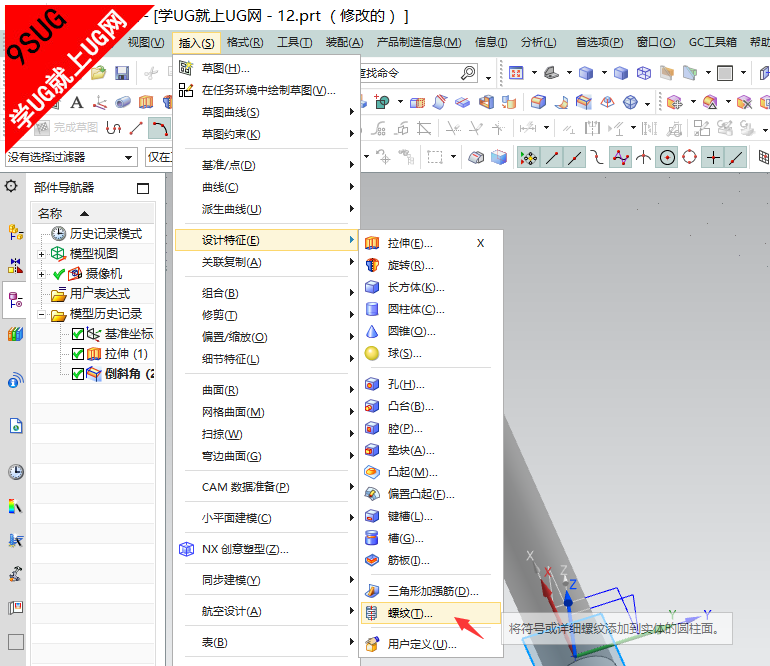Toggle the arc sketch tool button

click(x=160, y=129)
